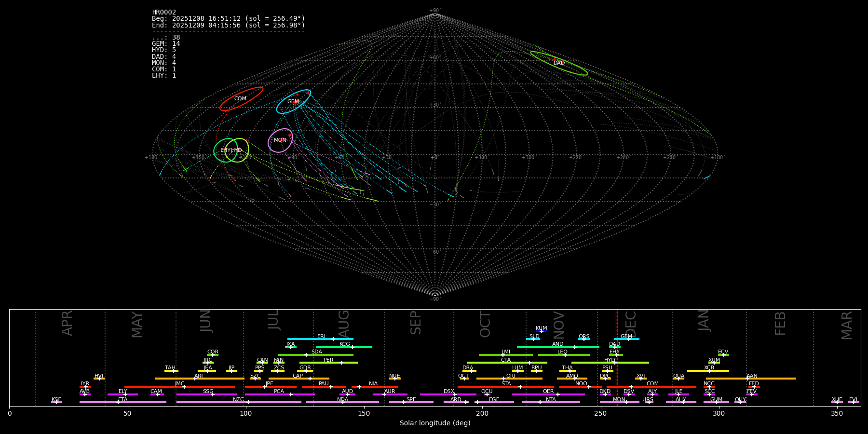868x434 pixels.
Task: Select the 'DAD: 4' count entry
Action: [164, 56]
